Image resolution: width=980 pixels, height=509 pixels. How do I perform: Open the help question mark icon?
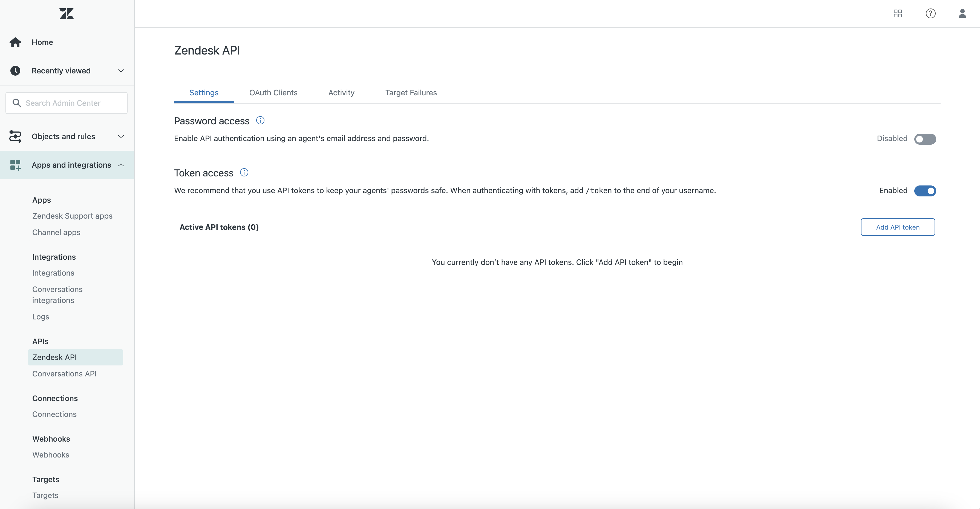click(x=930, y=14)
